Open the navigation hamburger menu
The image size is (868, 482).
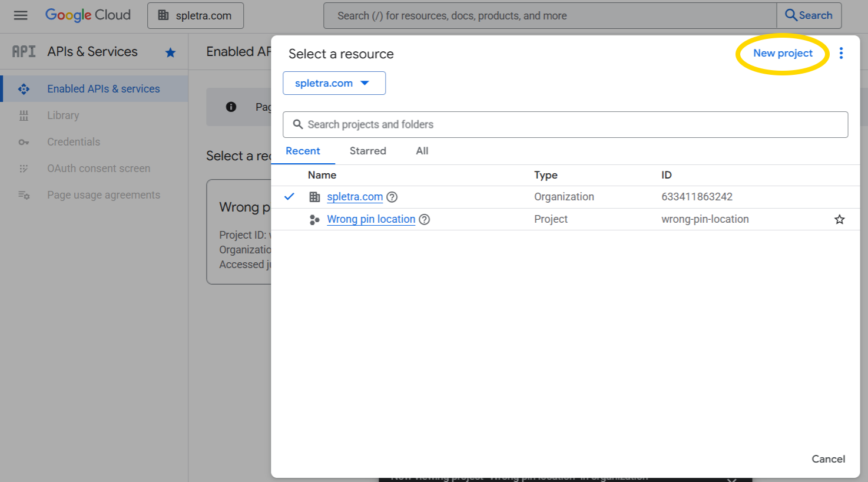(21, 15)
